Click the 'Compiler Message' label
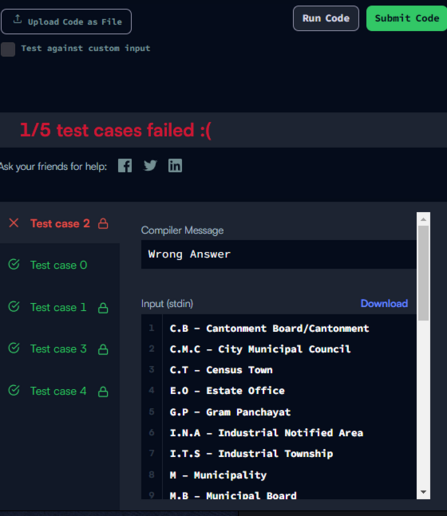The image size is (447, 516). [182, 230]
